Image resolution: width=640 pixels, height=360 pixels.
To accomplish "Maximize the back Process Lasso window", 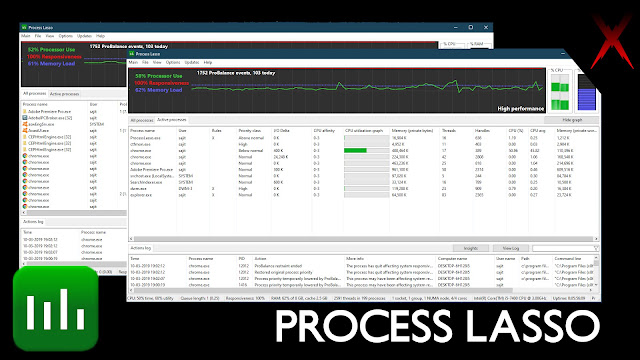I will [471, 27].
